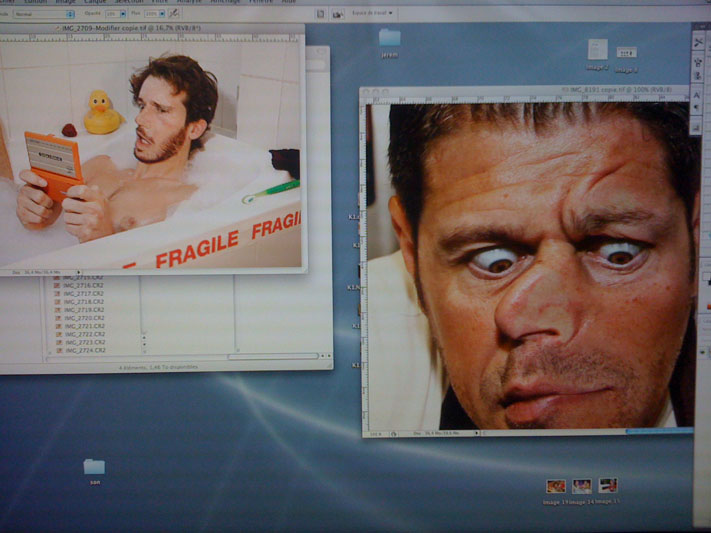
Task: Open the Sélection menu
Action: click(129, 2)
